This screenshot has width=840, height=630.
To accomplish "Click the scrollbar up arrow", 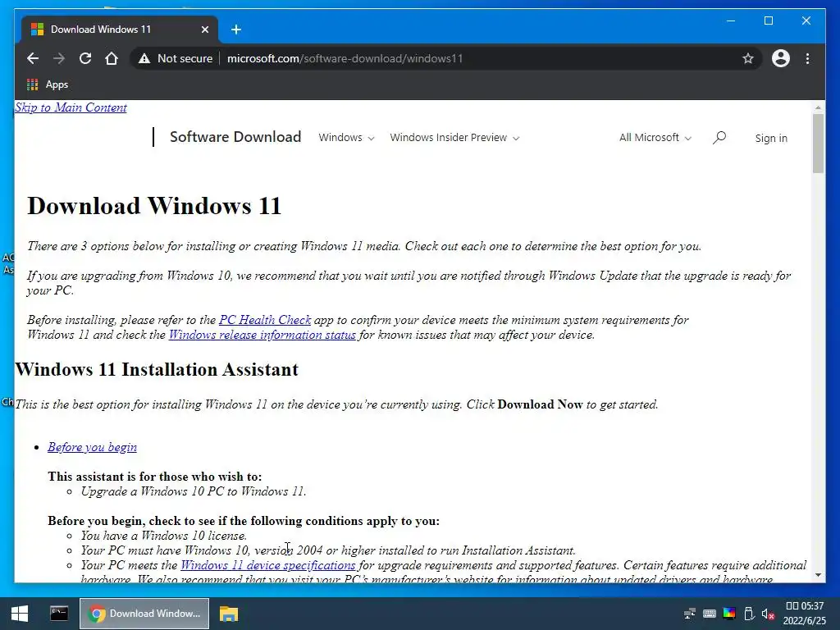I will coord(818,107).
